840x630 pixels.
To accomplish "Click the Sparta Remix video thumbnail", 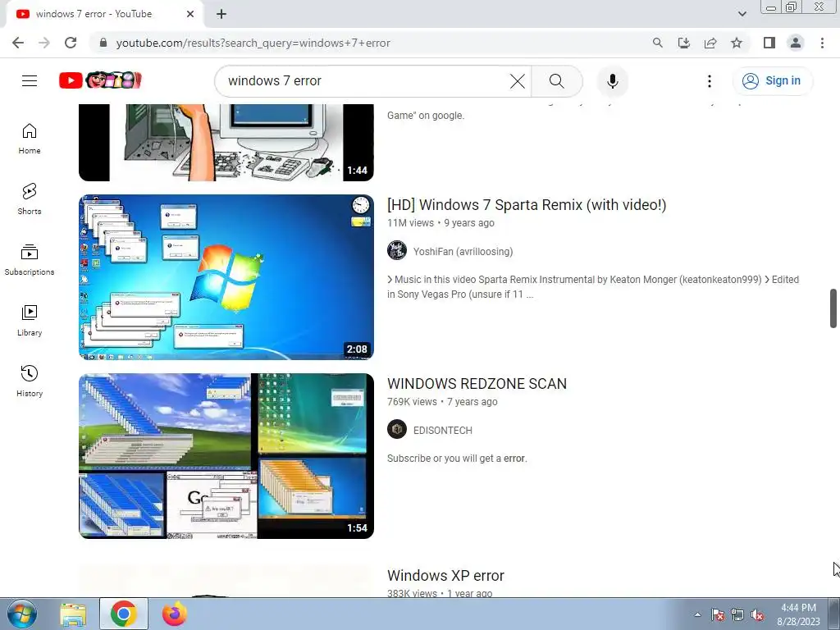I will point(226,277).
